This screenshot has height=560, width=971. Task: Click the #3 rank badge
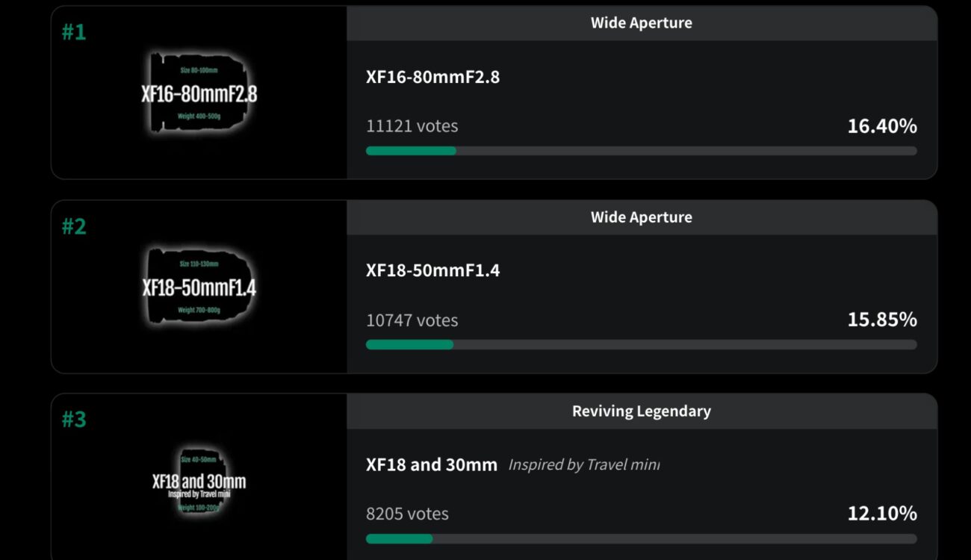coord(72,420)
